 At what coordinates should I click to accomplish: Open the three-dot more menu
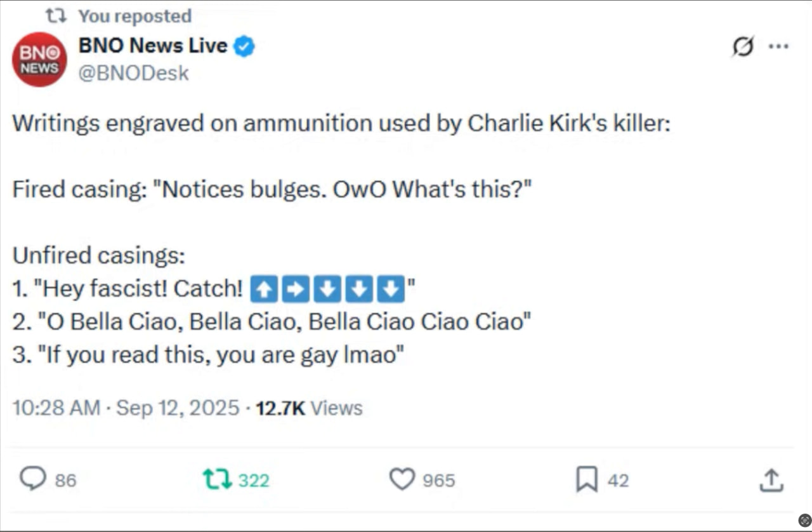[x=778, y=46]
